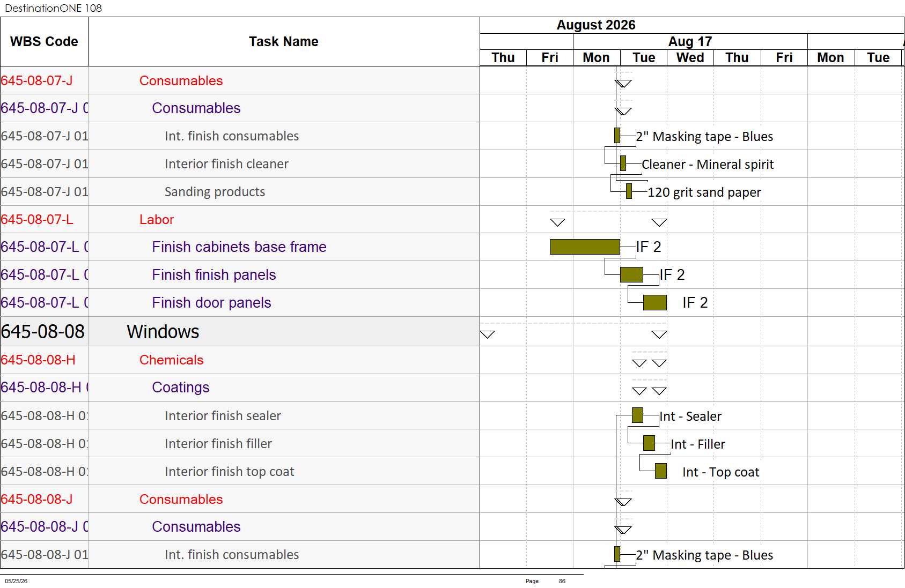Select 'Finish door panels' task name
The height and width of the screenshot is (588, 905).
click(211, 303)
